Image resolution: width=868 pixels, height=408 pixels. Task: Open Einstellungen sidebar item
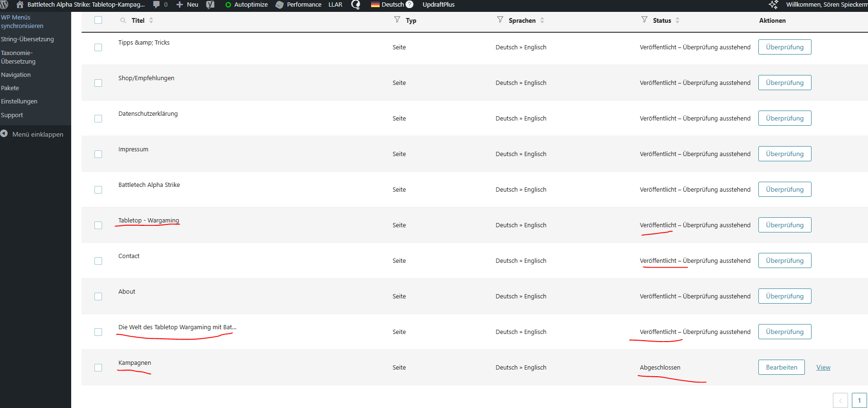pos(19,102)
